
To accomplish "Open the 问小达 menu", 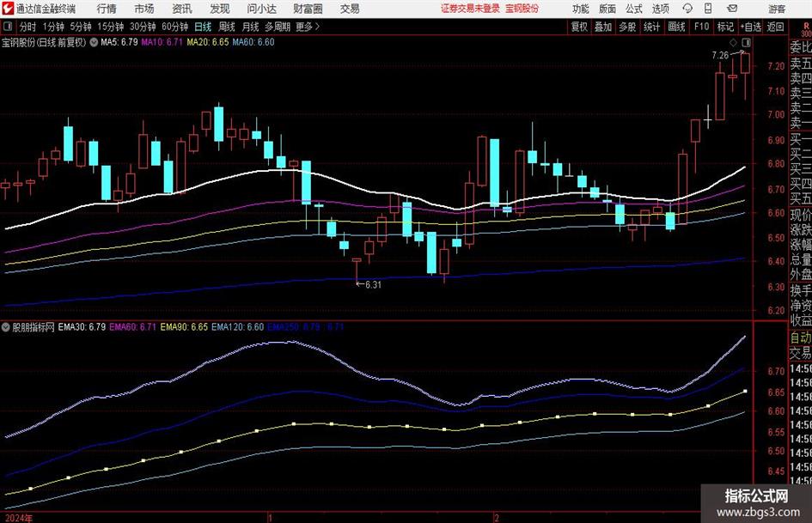I will click(x=261, y=9).
